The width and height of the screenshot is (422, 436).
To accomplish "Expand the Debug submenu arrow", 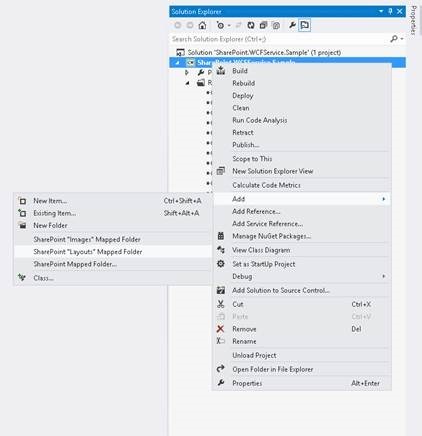I will pos(384,276).
